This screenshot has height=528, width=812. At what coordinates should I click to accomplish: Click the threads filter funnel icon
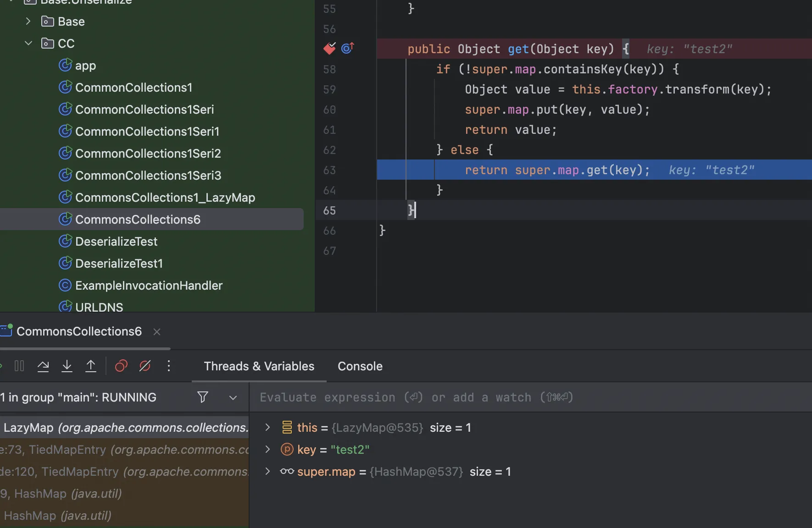pos(202,397)
